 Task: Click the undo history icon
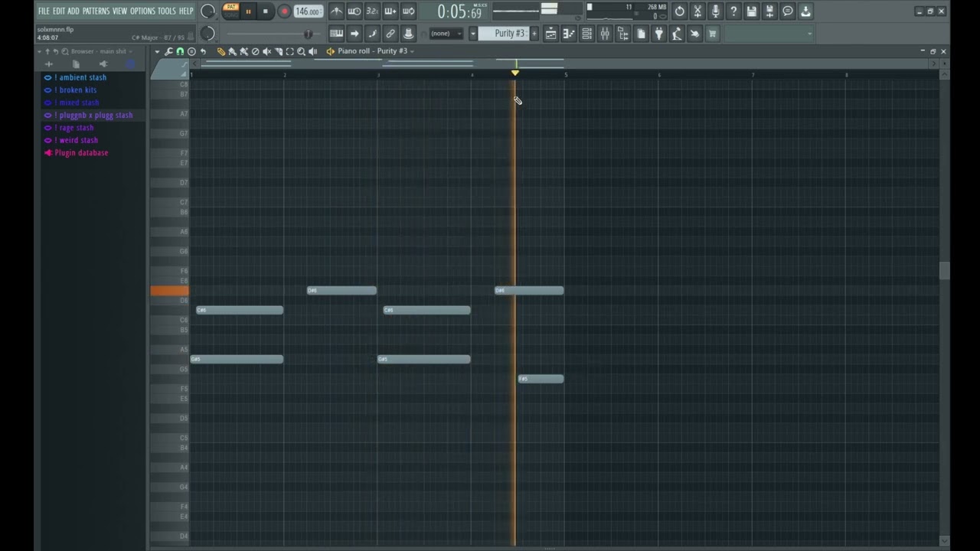(x=679, y=11)
